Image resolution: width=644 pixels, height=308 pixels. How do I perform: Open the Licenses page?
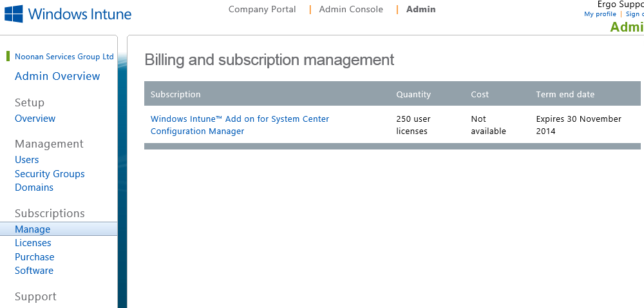(33, 243)
